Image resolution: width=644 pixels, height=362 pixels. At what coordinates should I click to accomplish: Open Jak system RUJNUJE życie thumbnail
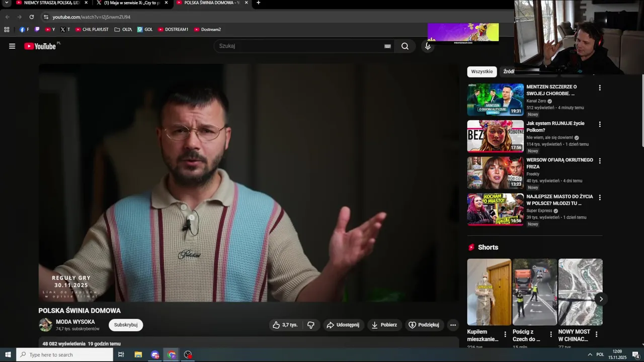click(496, 136)
